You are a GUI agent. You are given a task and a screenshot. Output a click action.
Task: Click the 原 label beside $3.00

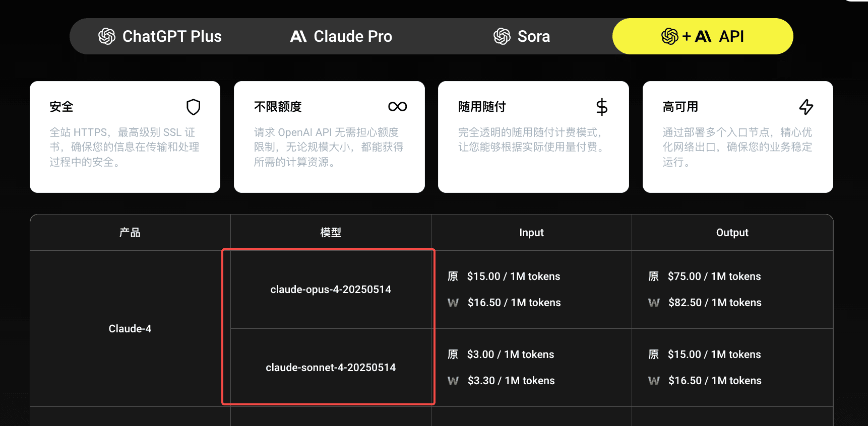[x=453, y=354]
